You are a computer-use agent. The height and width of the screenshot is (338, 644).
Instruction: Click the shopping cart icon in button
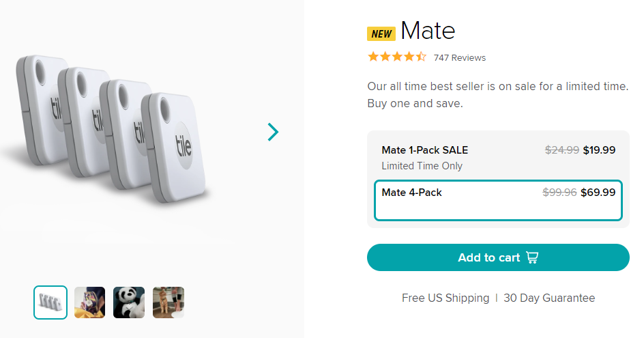532,257
